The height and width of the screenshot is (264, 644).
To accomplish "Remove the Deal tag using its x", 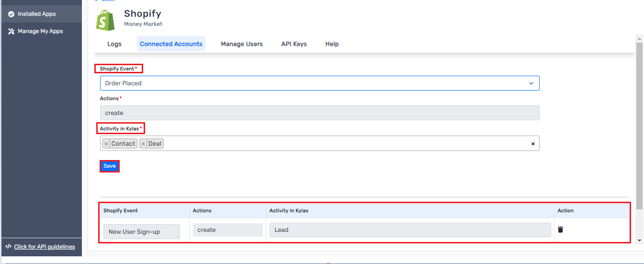I will pyautogui.click(x=143, y=144).
